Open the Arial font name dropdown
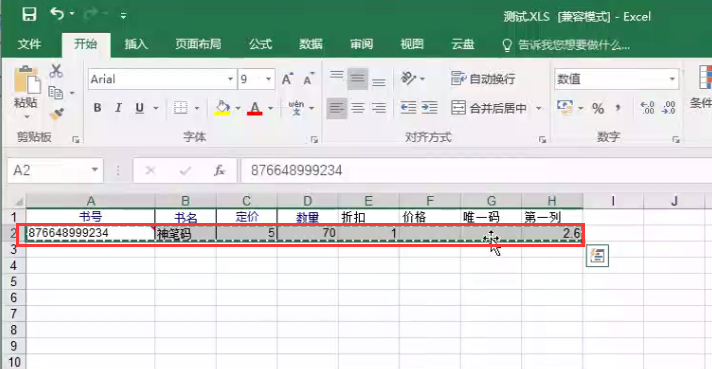 230,79
